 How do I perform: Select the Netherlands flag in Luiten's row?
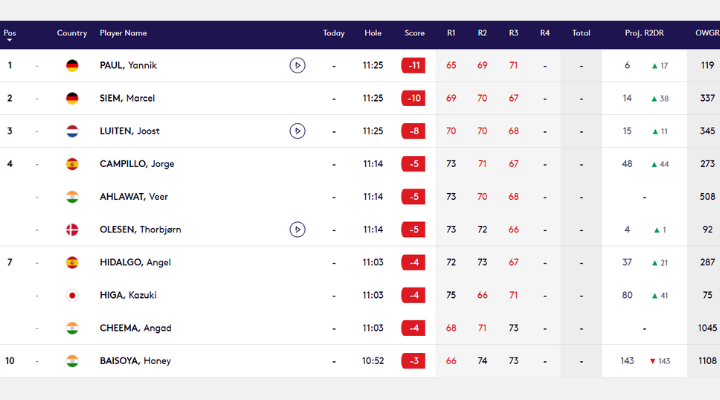[72, 131]
